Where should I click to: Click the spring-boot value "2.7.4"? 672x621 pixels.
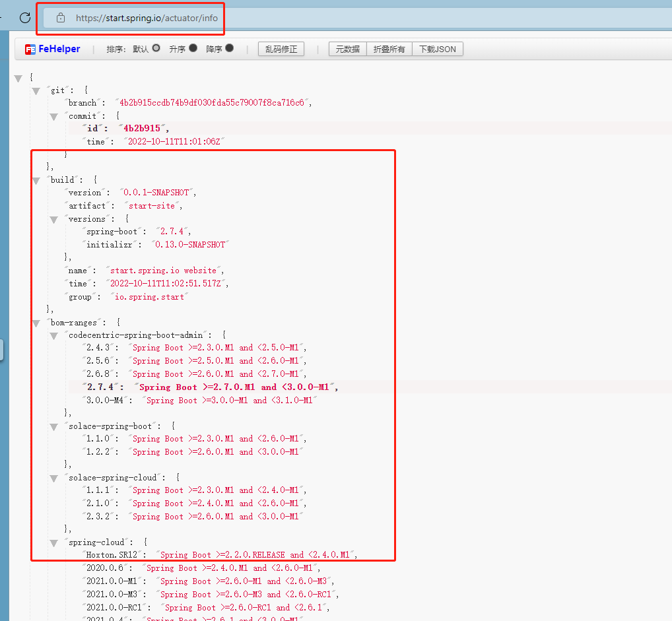tap(172, 232)
